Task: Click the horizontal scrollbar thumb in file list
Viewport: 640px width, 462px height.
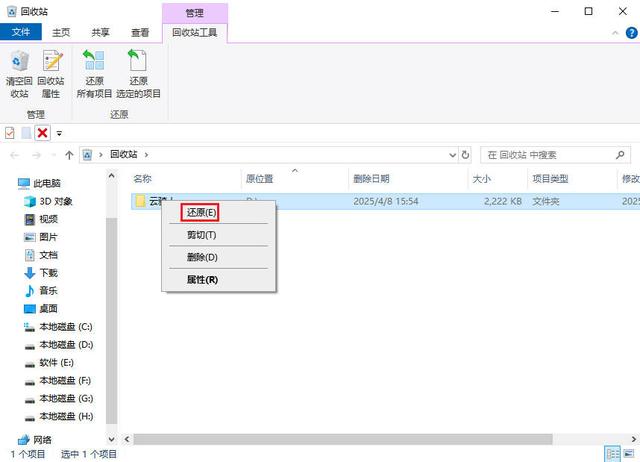Action: click(343, 439)
